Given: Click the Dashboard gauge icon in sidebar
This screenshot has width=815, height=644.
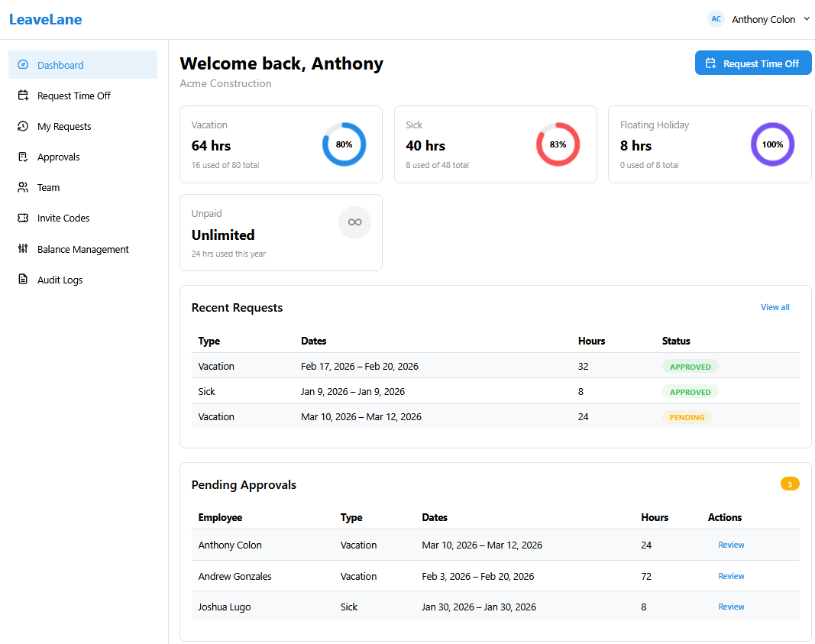Looking at the screenshot, I should click(23, 64).
